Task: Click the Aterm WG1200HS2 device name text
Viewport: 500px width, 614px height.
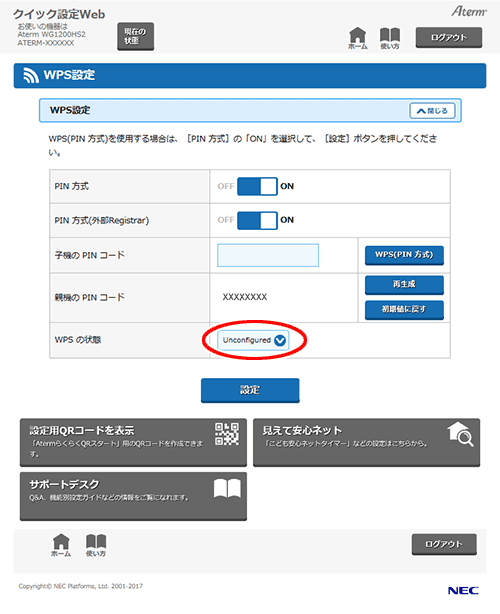Action: [51, 34]
